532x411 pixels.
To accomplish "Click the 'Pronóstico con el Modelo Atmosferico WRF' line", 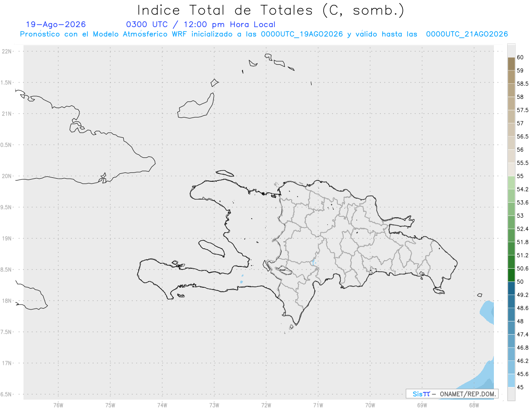I will pyautogui.click(x=264, y=34).
